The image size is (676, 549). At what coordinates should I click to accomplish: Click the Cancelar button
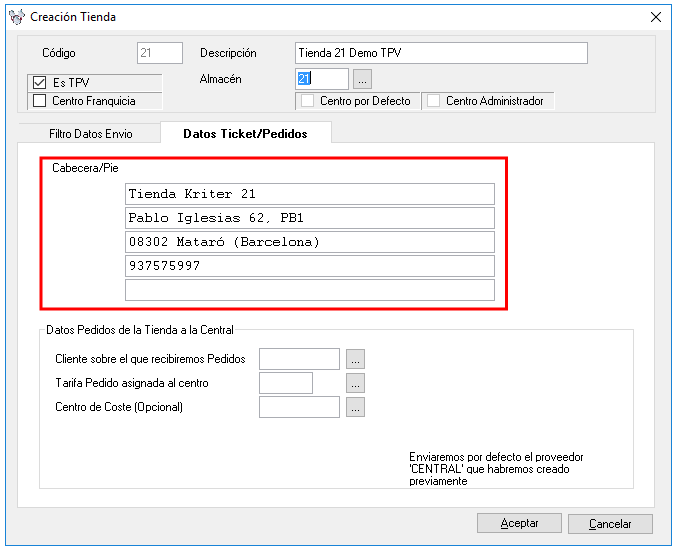click(x=610, y=523)
